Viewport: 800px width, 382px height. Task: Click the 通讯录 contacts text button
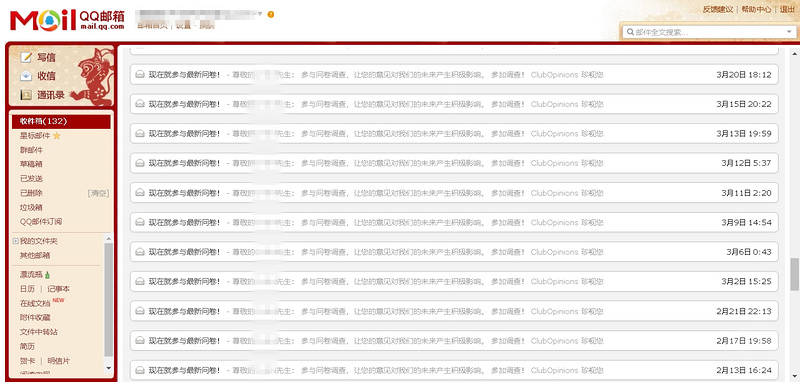pos(51,95)
